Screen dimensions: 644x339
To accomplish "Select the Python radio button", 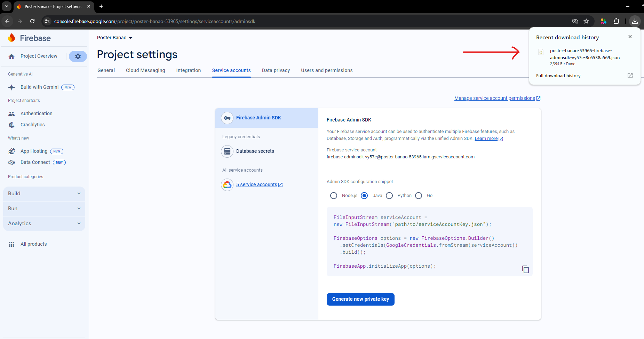I will [x=389, y=196].
